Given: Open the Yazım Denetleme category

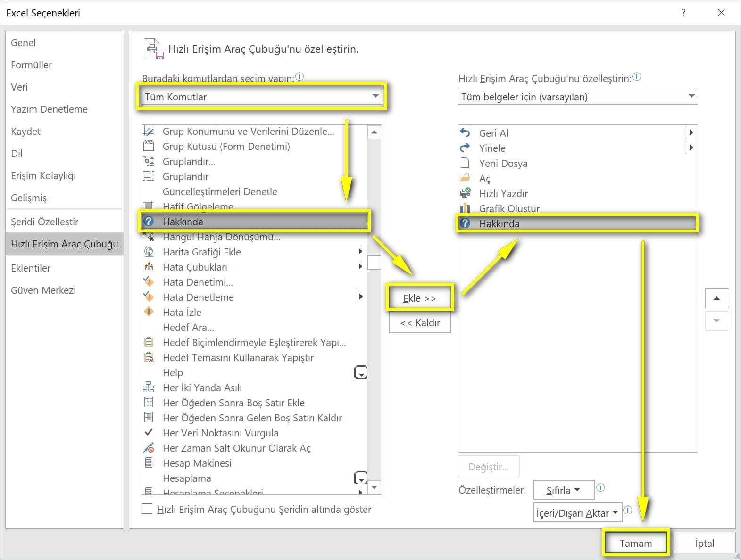Looking at the screenshot, I should coord(65,109).
